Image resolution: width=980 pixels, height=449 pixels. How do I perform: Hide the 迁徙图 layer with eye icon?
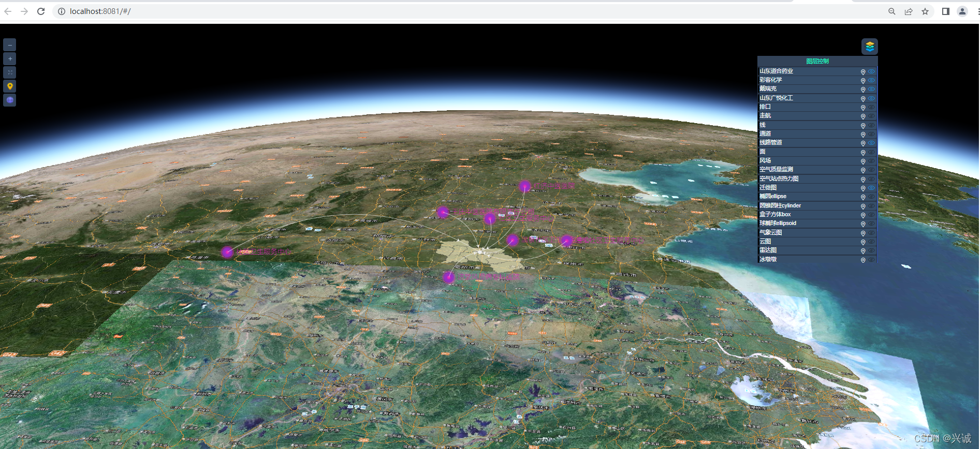[x=872, y=188]
